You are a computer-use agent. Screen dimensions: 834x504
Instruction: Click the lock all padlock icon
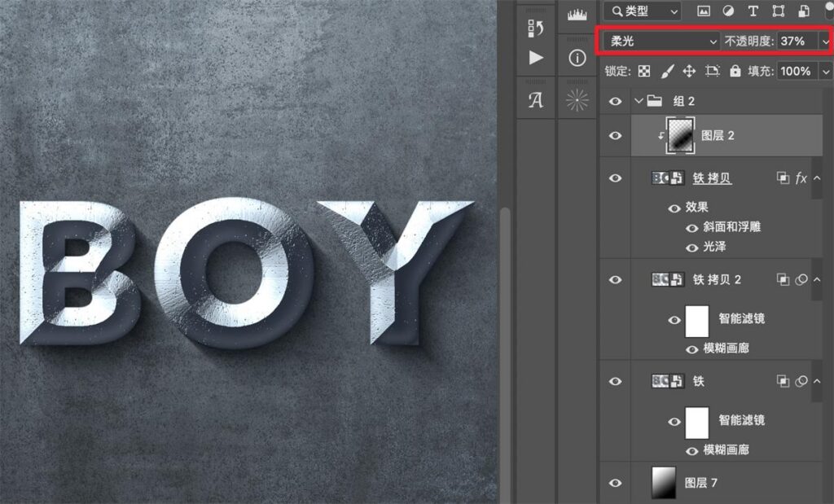(x=735, y=71)
